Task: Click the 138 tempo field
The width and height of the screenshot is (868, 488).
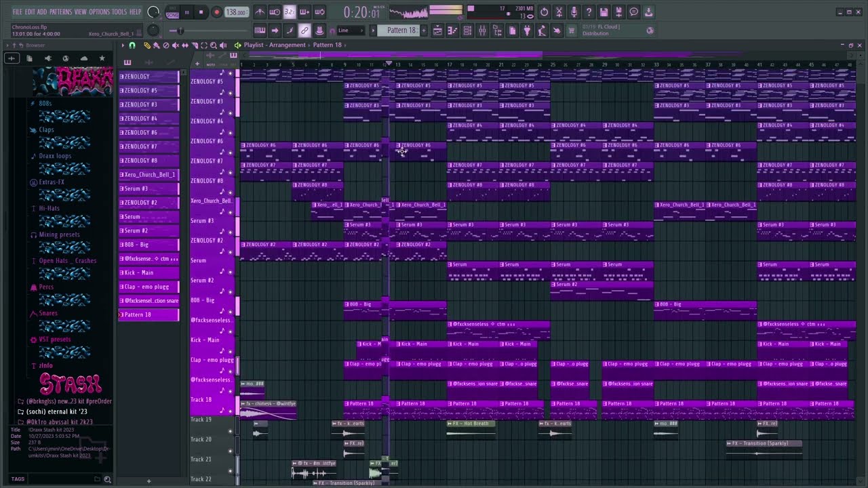Action: coord(236,12)
